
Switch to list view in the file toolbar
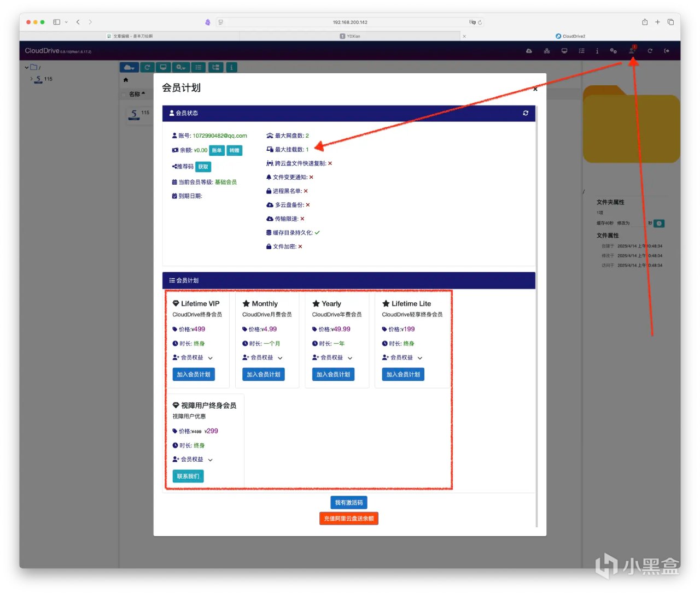click(x=199, y=67)
